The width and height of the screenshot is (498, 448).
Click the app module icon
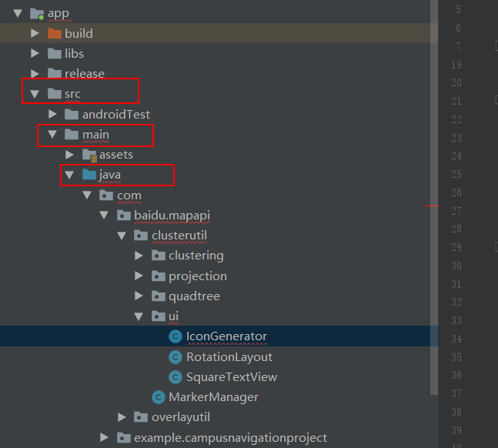coord(37,14)
